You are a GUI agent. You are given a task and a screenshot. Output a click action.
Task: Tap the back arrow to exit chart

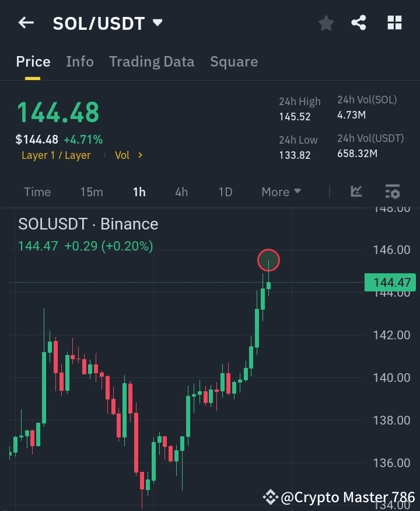tap(25, 22)
